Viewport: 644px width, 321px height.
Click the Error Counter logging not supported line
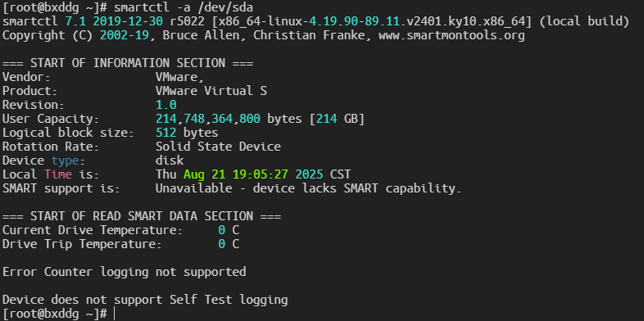coord(124,272)
